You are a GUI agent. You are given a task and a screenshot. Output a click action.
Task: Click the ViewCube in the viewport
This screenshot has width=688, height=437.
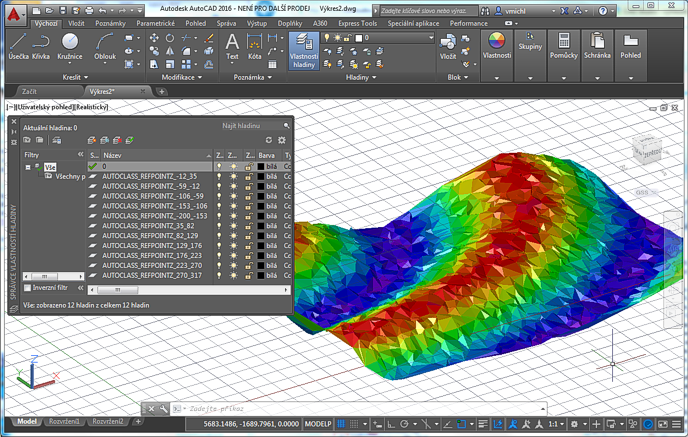click(x=647, y=150)
